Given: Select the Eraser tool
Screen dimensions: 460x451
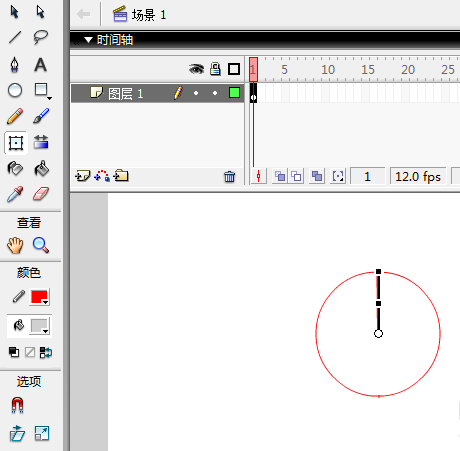Looking at the screenshot, I should click(41, 194).
